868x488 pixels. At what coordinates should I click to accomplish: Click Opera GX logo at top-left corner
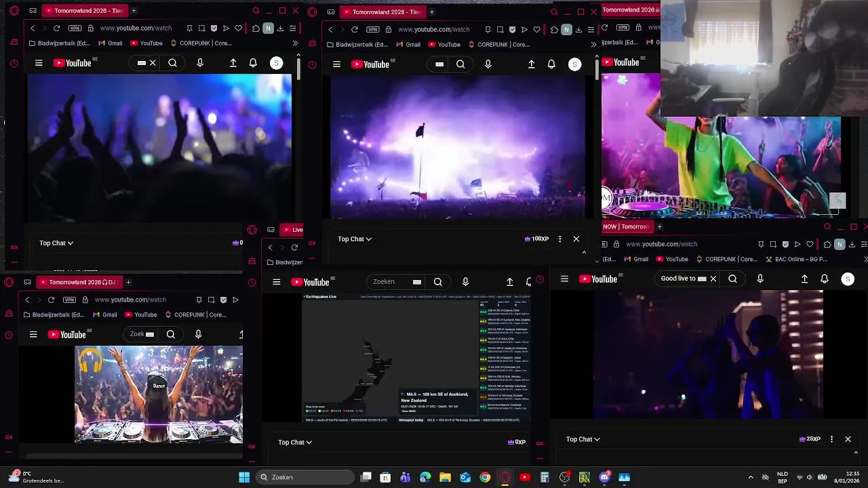pos(14,11)
